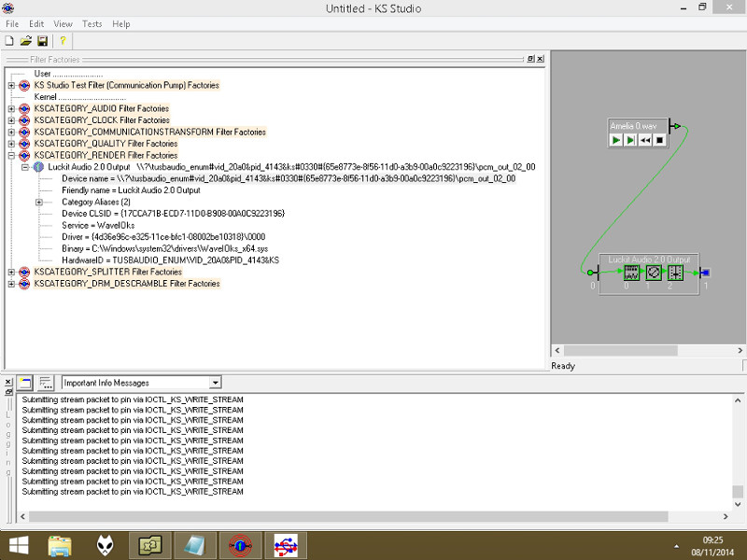Select Friendly name = Luckit Audio 2.0 Output
Image resolution: width=747 pixels, height=560 pixels.
131,190
